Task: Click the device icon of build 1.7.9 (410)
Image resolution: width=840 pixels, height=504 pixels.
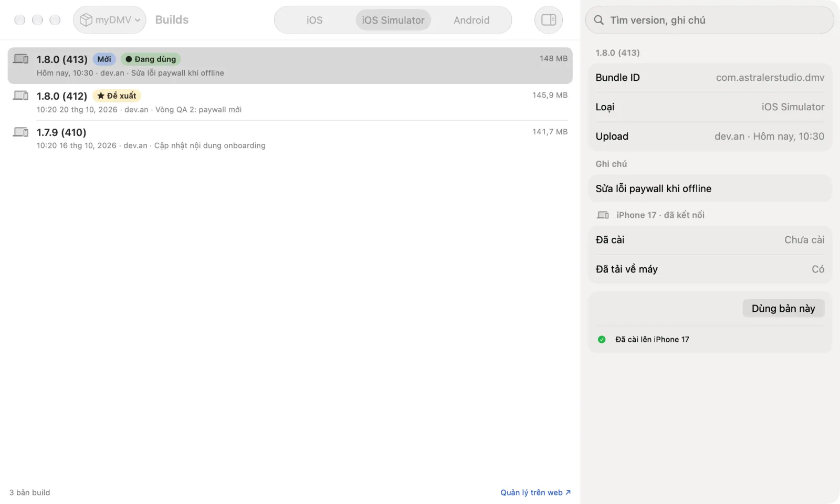Action: click(x=21, y=132)
